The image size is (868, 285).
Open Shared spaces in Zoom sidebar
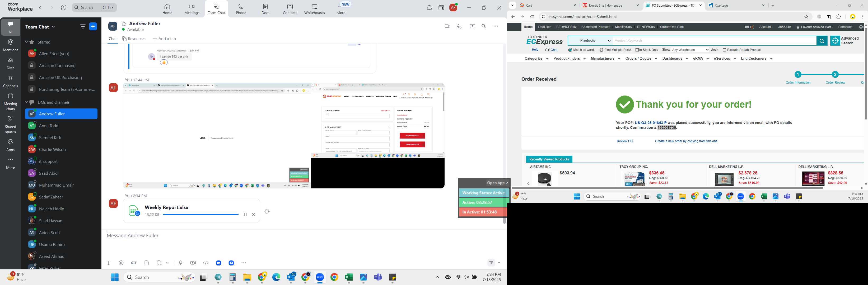pos(11,125)
